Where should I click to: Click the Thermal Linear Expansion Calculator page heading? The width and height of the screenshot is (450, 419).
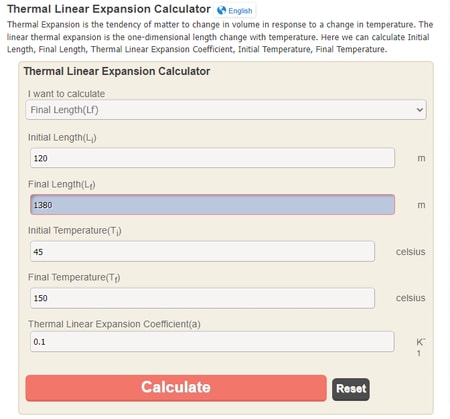109,9
